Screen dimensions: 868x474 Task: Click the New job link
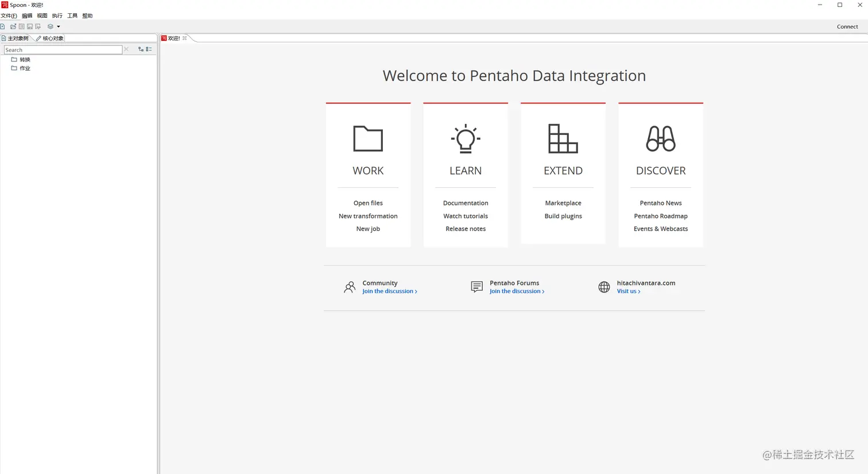(x=368, y=229)
